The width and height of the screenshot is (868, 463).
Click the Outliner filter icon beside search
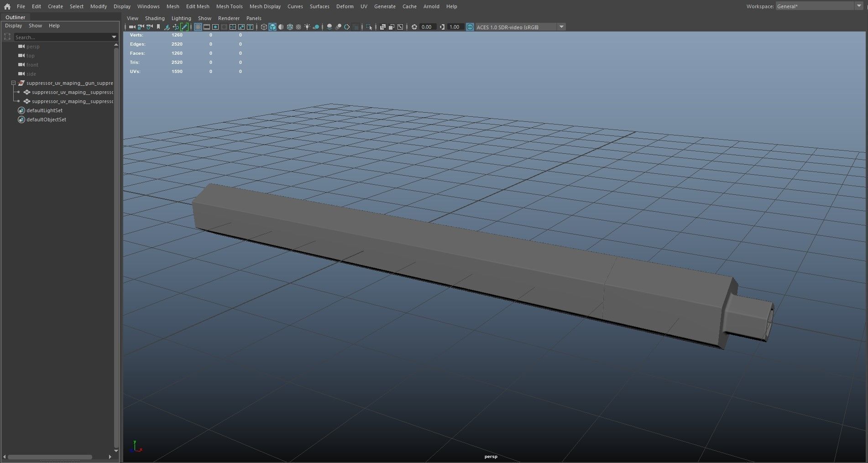tap(7, 37)
